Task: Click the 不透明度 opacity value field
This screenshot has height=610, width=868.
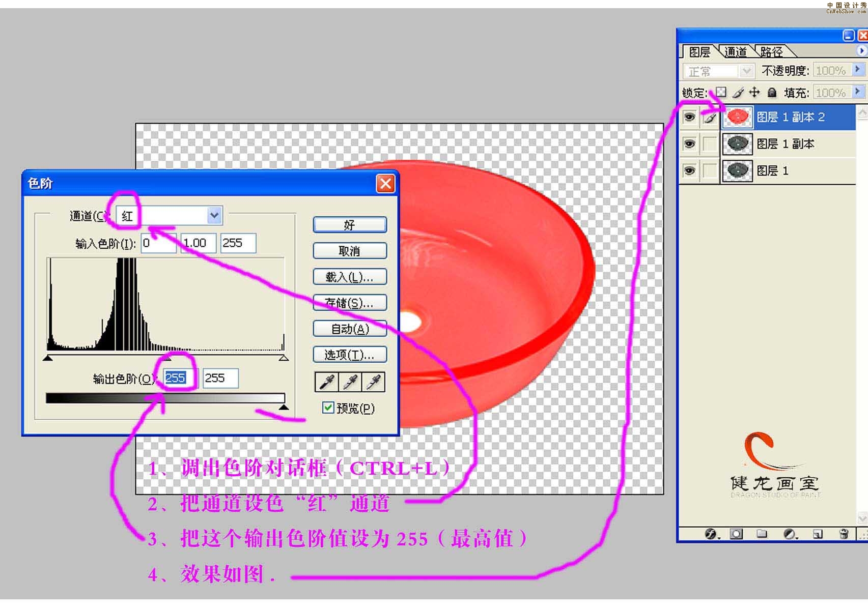Action: (x=832, y=70)
